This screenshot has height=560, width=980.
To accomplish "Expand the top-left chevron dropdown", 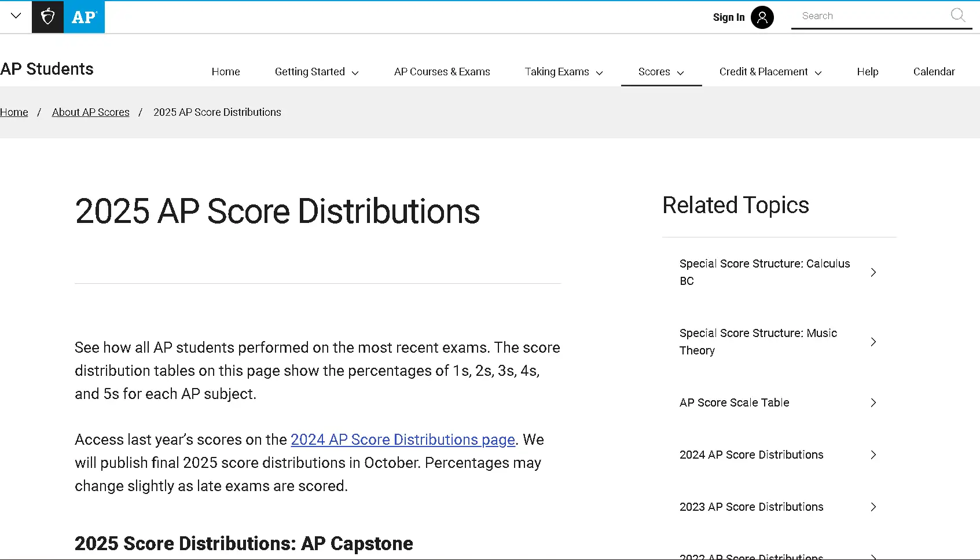I will 16,16.
